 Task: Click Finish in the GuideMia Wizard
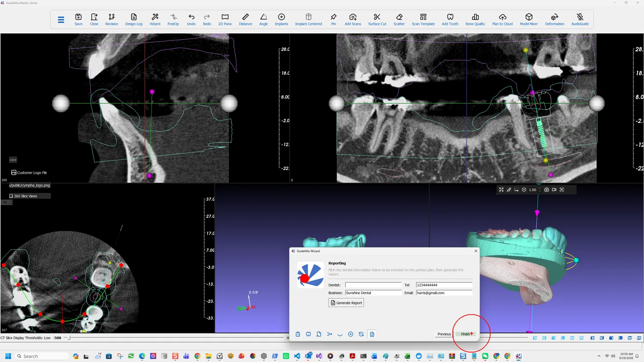[465, 334]
